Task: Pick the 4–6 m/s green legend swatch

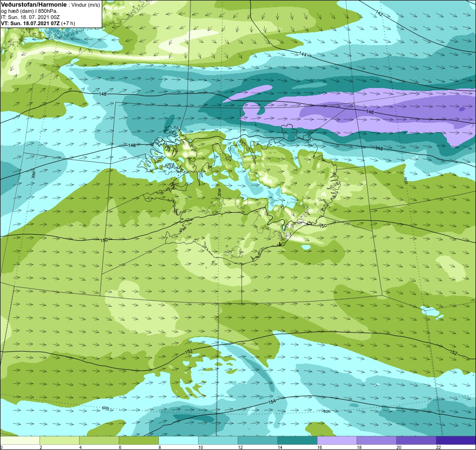Action: [99, 440]
